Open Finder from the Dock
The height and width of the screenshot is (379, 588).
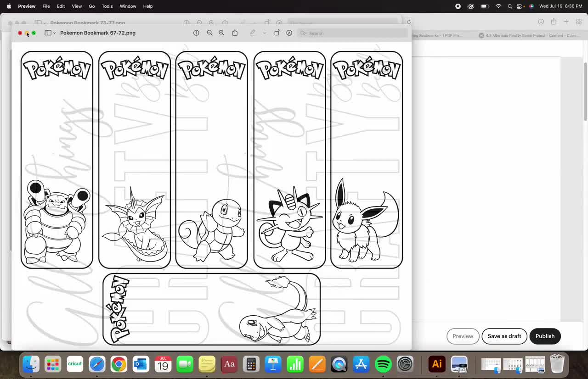click(x=31, y=364)
